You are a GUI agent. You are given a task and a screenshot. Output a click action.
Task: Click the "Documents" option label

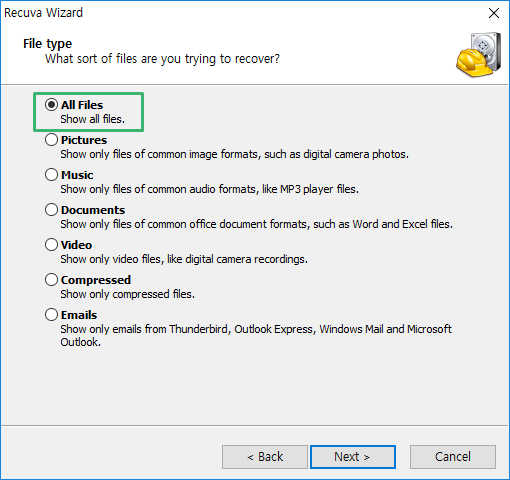(x=93, y=210)
